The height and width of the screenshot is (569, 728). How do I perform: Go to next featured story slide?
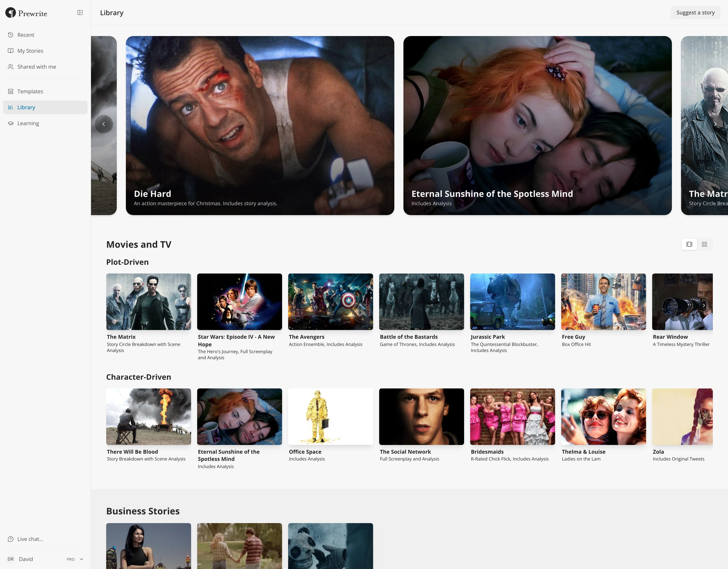(x=715, y=124)
